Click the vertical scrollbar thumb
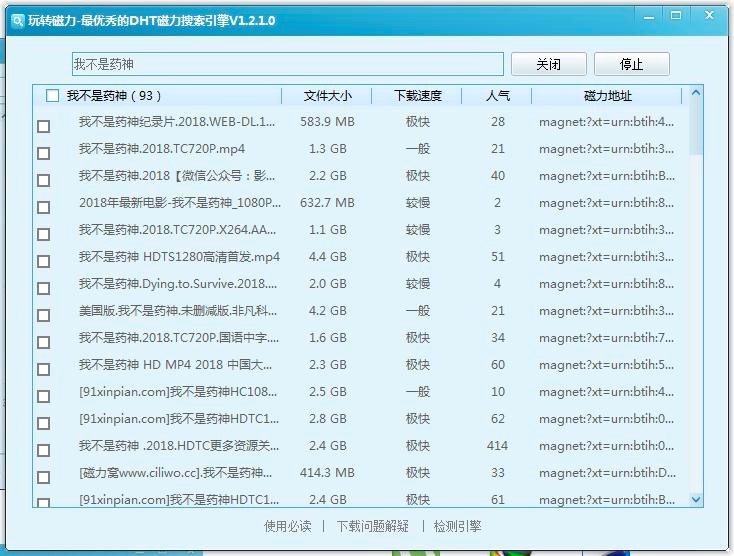Viewport: 734px width, 556px height. [696, 127]
